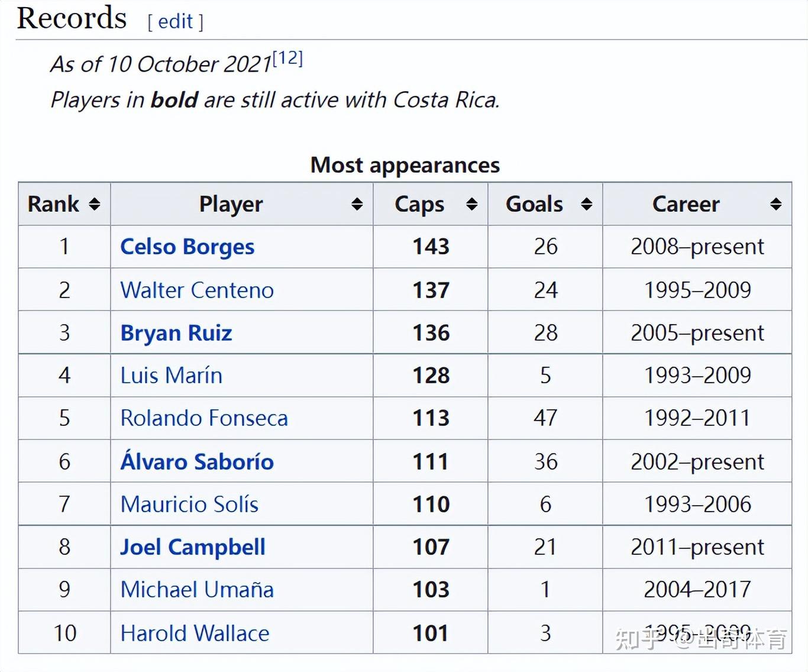Follow the Walter Centeno link
The height and width of the screenshot is (672, 808).
[x=196, y=290]
